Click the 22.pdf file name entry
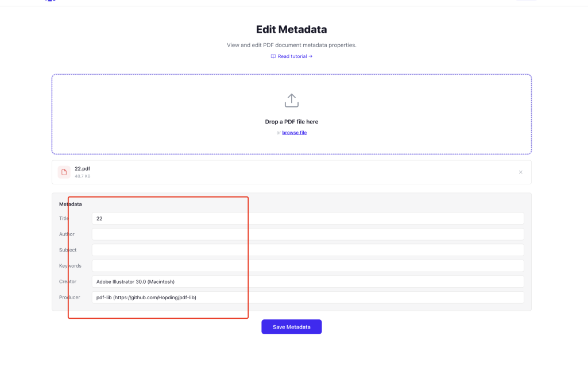The height and width of the screenshot is (367, 588). [x=83, y=168]
